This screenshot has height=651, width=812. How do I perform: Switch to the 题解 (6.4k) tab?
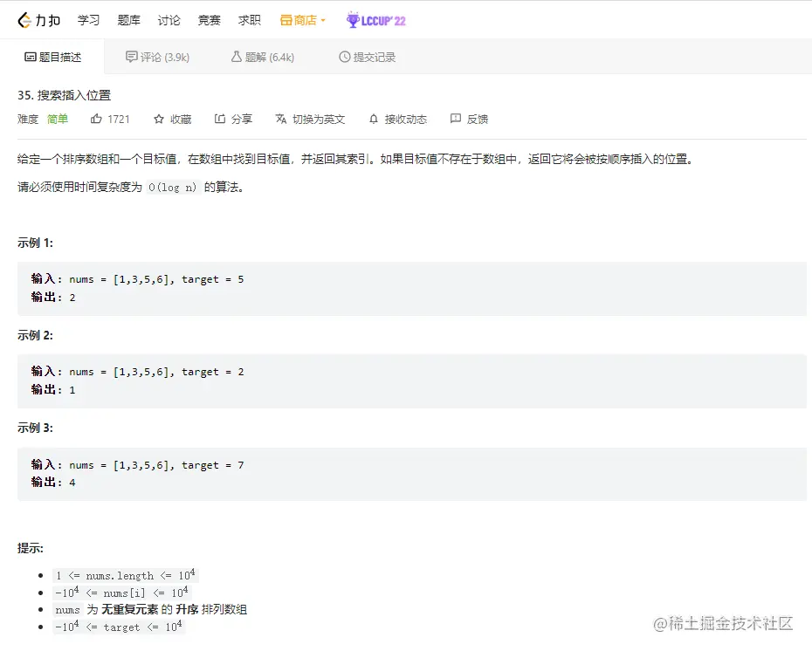(263, 57)
